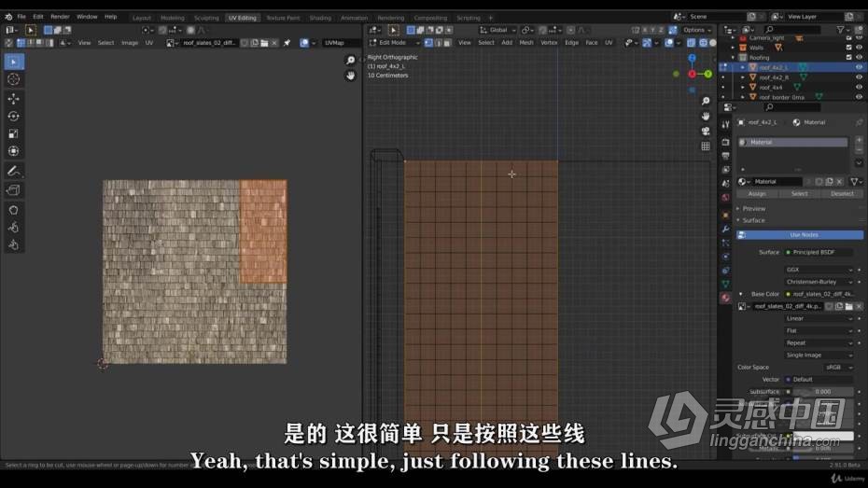
Task: Open the Image menu in UV editor
Action: (130, 43)
